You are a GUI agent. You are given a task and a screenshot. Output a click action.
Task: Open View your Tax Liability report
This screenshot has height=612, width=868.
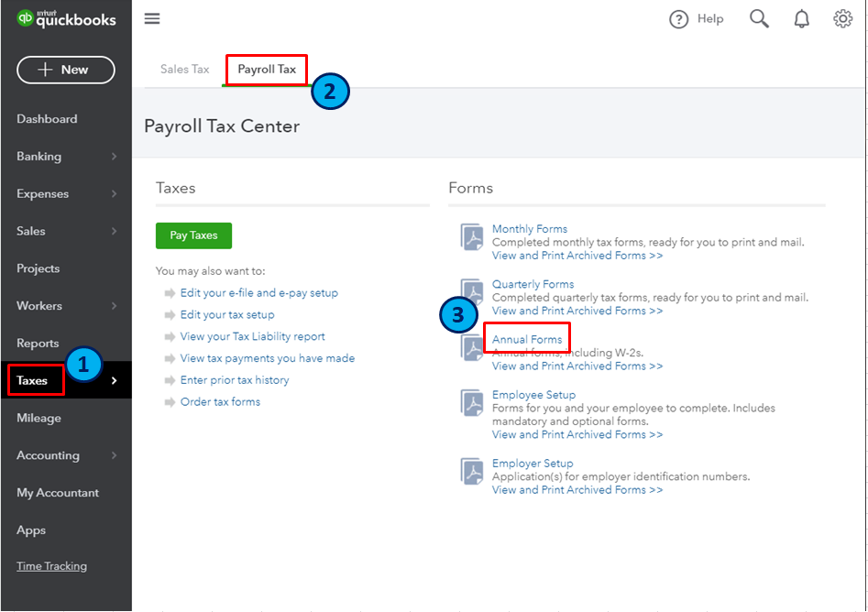click(x=252, y=336)
